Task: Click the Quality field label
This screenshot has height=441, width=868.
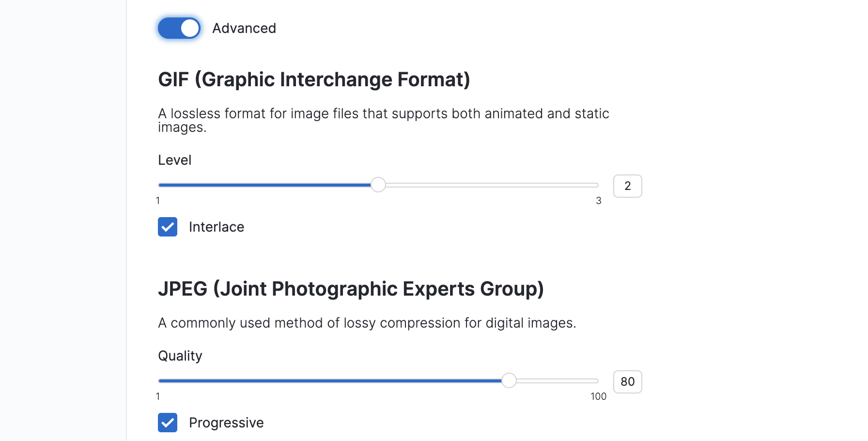Action: [180, 356]
